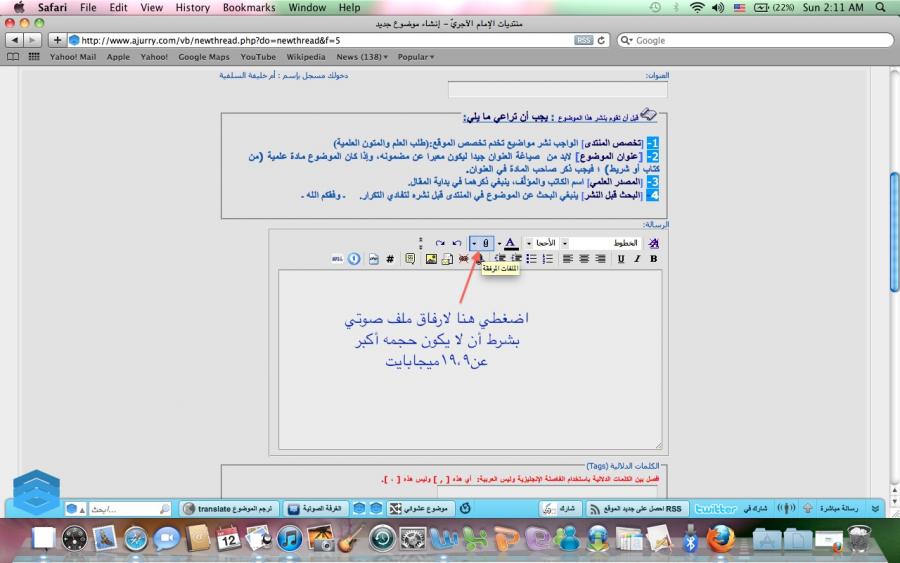Image resolution: width=900 pixels, height=563 pixels.
Task: Open the Wikipedia bookmark link
Action: (x=305, y=57)
